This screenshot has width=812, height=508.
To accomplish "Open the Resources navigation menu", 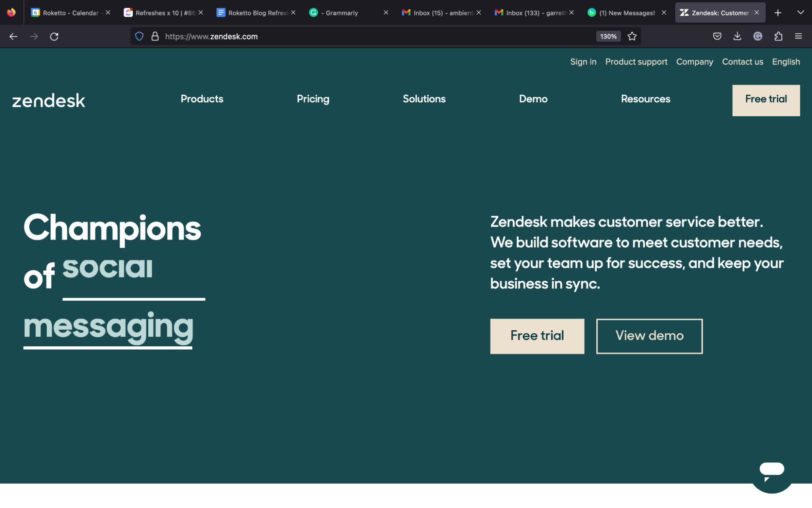I will coord(645,99).
